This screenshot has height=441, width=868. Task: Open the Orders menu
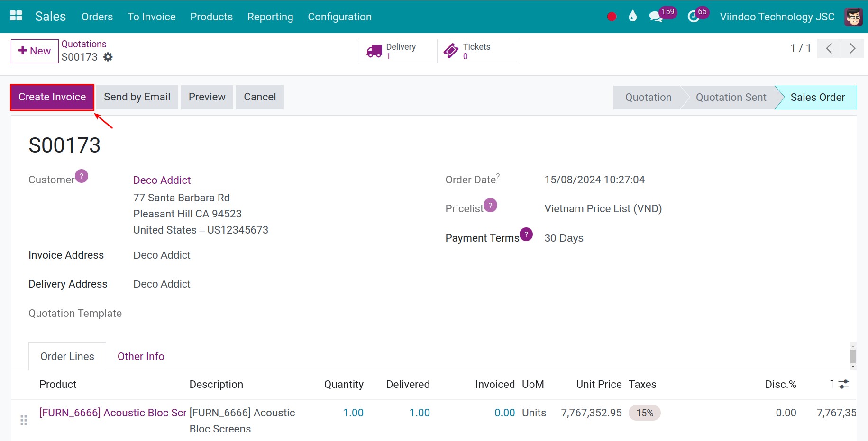[97, 17]
